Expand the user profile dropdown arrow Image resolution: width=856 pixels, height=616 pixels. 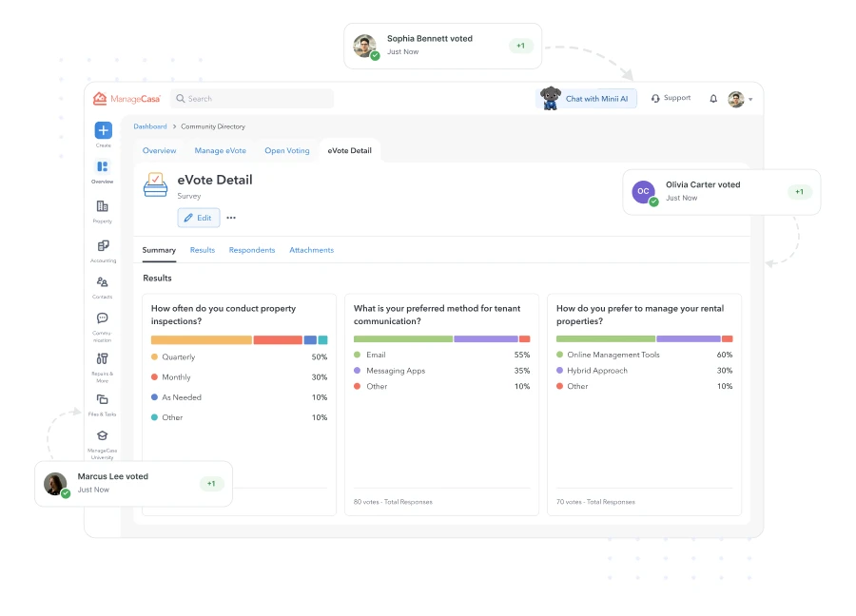750,99
